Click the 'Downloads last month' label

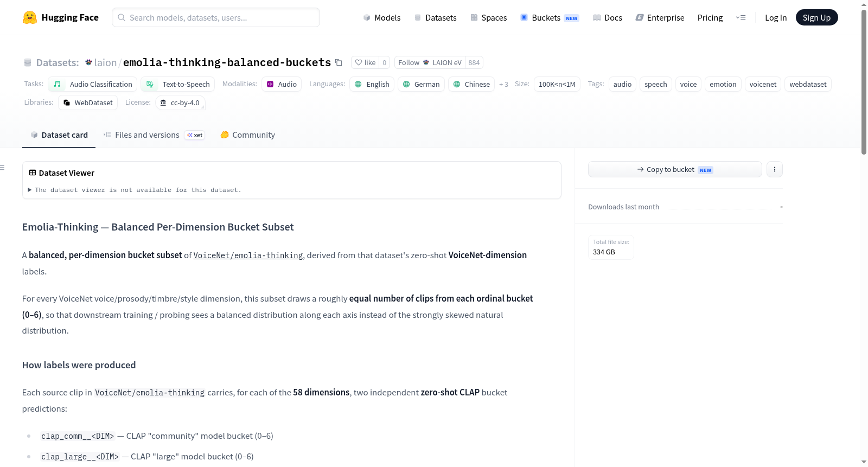point(624,207)
